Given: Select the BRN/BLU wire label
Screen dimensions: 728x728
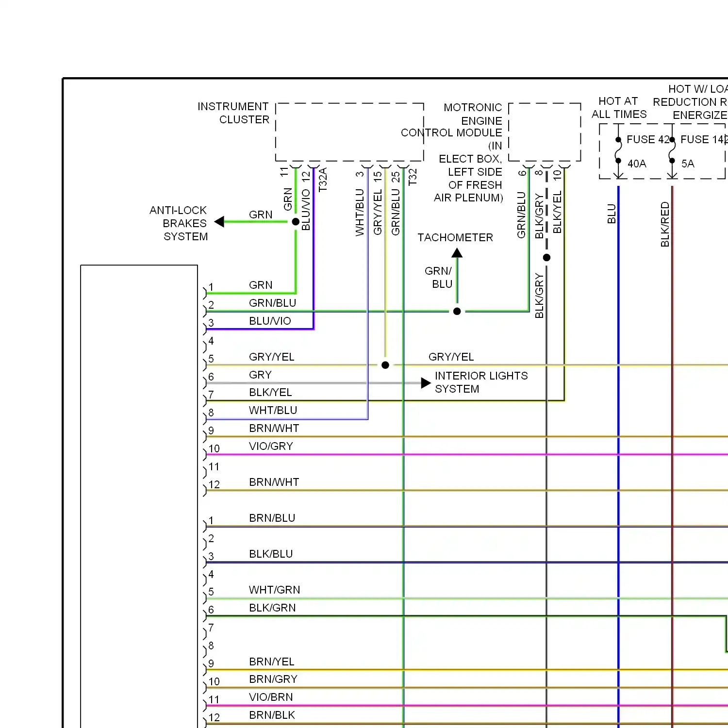Looking at the screenshot, I should (272, 518).
